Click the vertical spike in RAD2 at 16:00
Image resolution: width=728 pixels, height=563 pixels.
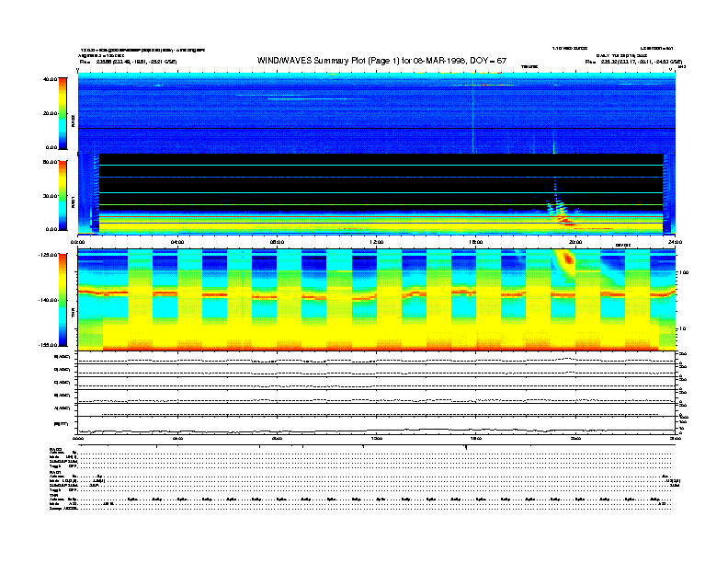pos(473,114)
